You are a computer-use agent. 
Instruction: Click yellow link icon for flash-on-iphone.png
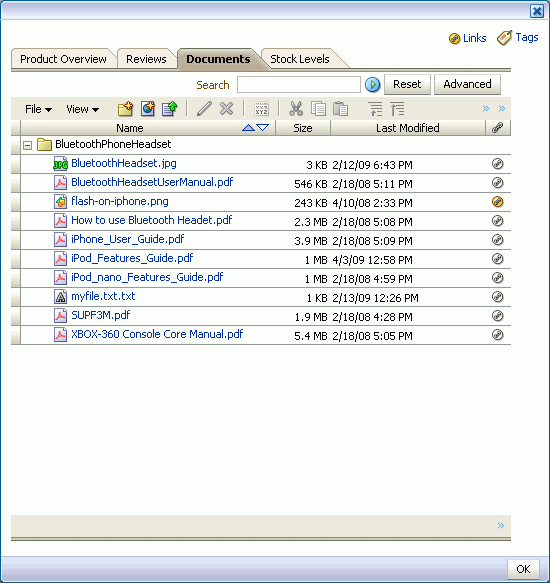point(498,202)
